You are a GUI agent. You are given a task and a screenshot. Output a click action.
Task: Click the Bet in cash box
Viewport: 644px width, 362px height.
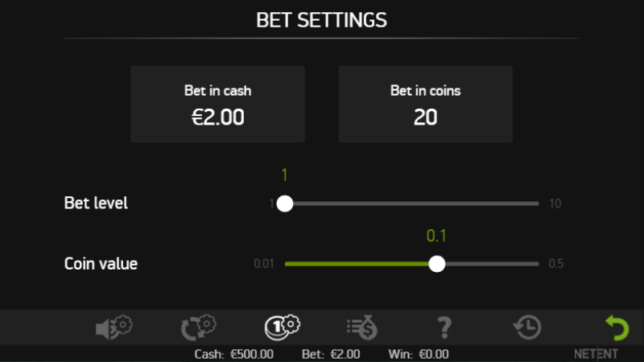tap(217, 105)
